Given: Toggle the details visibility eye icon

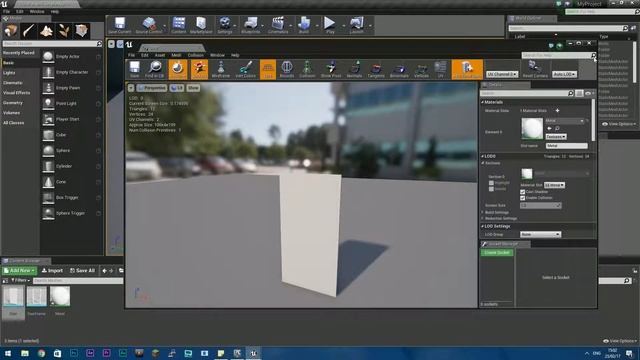Looking at the screenshot, I should coord(588,93).
